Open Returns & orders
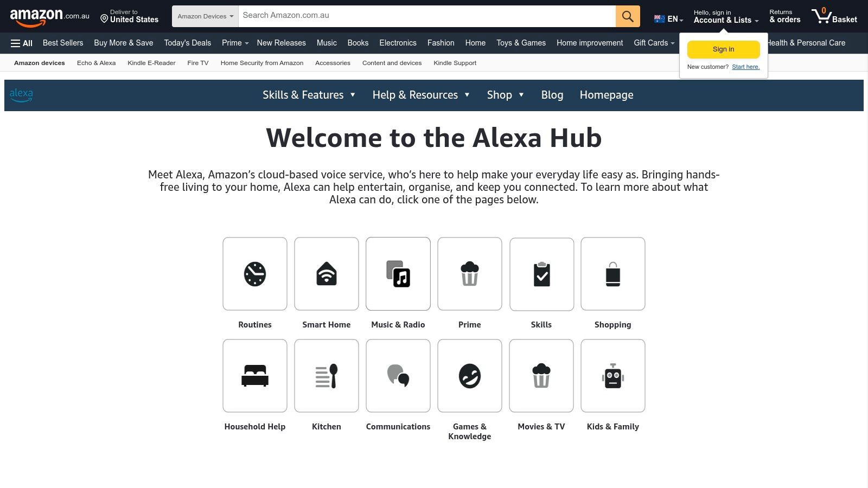This screenshot has height=488, width=868. 785,16
